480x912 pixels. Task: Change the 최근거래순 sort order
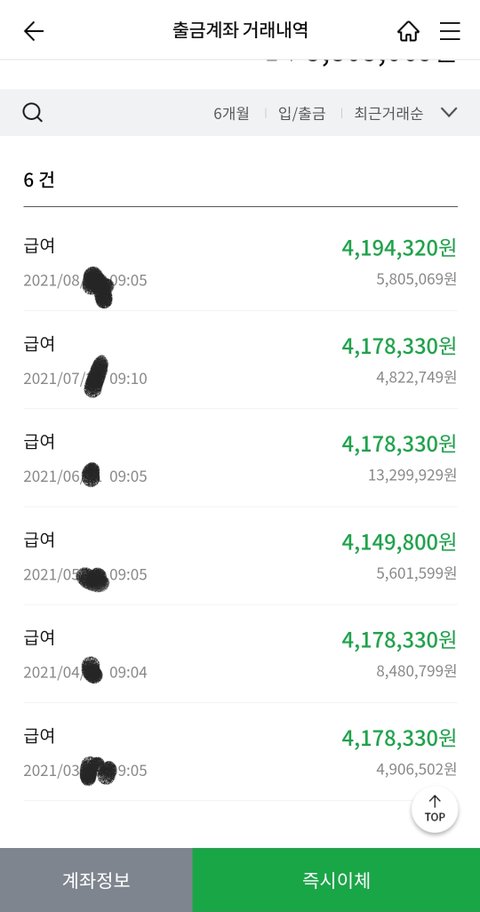point(389,113)
